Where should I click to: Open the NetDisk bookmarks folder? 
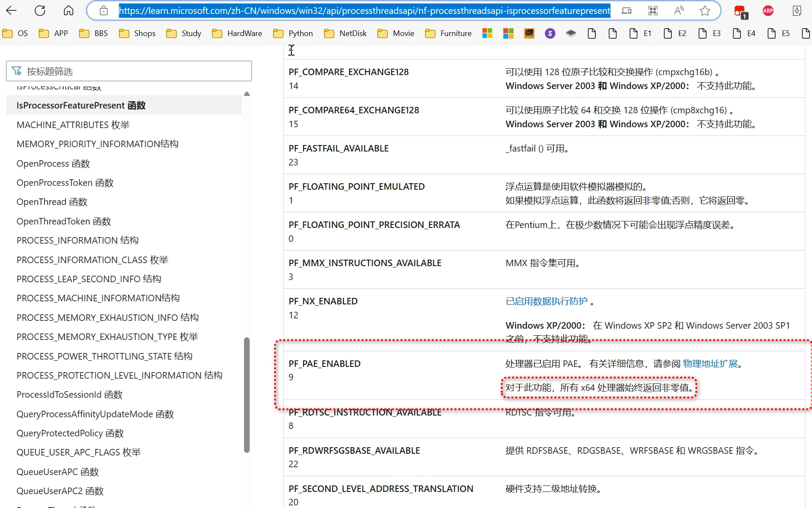click(x=345, y=33)
